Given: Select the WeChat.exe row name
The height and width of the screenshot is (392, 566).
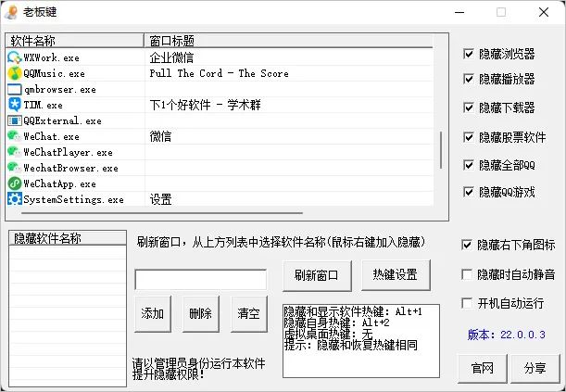Looking at the screenshot, I should (x=51, y=136).
